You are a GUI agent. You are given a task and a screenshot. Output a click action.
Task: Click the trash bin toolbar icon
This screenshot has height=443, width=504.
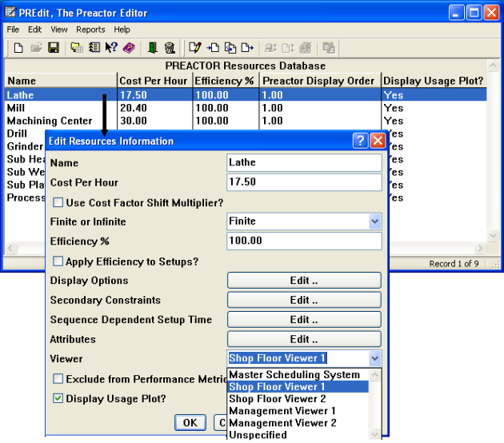point(170,48)
